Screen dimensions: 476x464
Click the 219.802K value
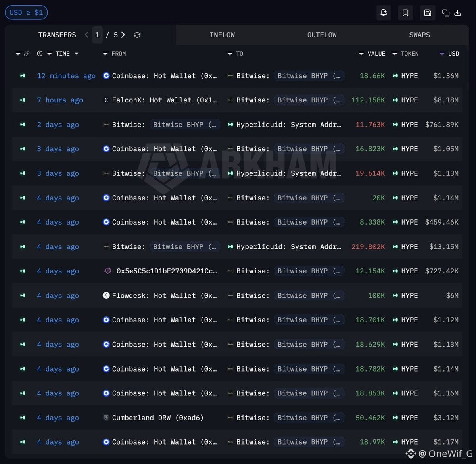tap(368, 247)
